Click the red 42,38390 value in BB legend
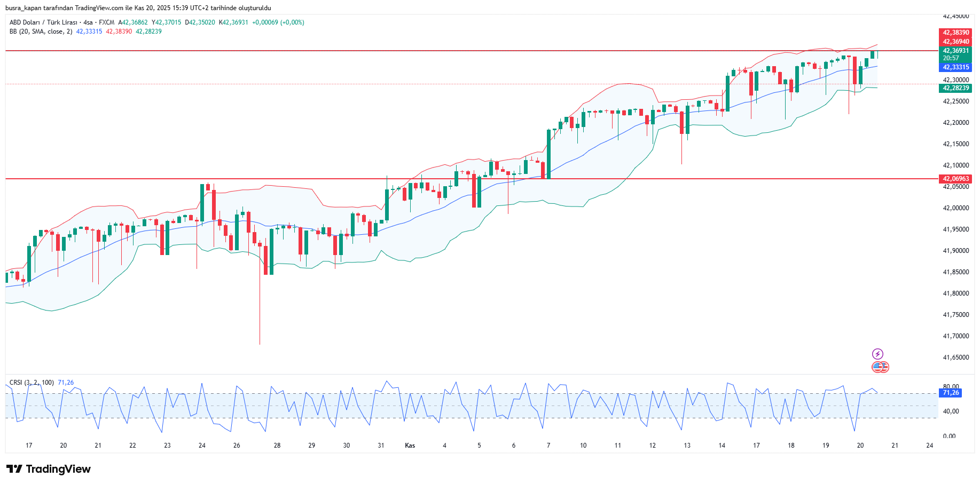This screenshot has width=980, height=485. [x=116, y=32]
